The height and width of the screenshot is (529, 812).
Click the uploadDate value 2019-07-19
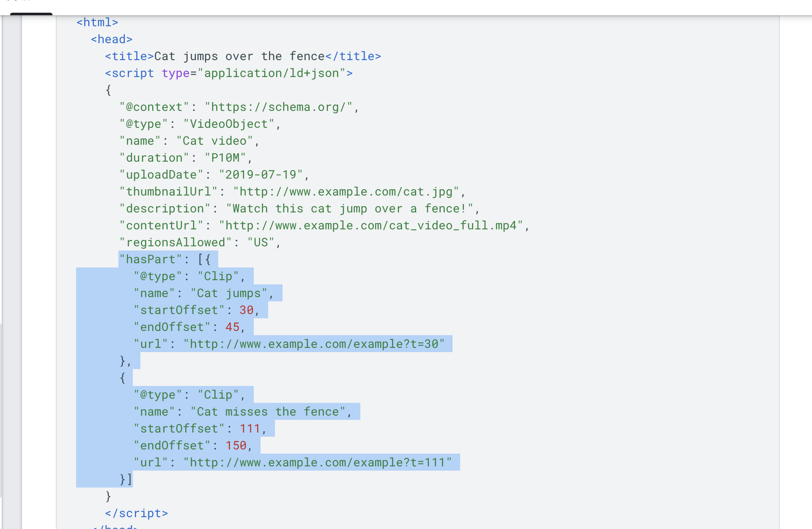(x=261, y=175)
